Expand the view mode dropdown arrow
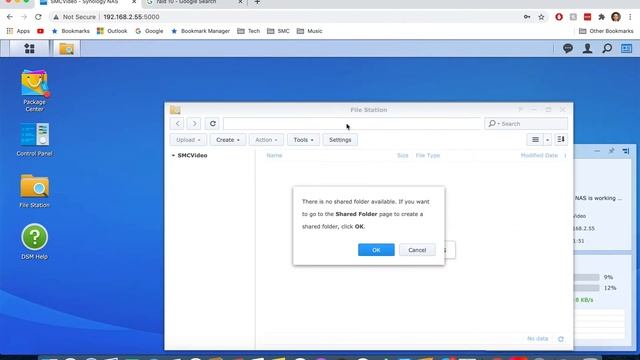Viewport: 640px width, 360px height. tap(547, 140)
